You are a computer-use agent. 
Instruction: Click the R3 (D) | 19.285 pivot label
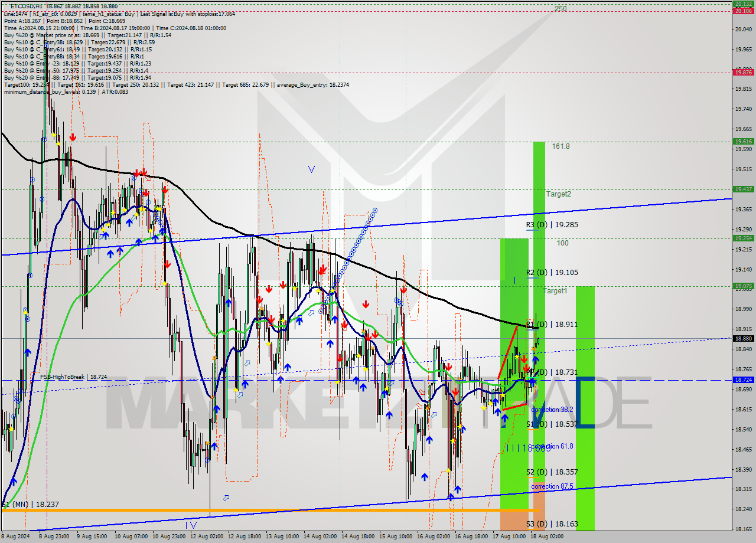click(x=552, y=225)
